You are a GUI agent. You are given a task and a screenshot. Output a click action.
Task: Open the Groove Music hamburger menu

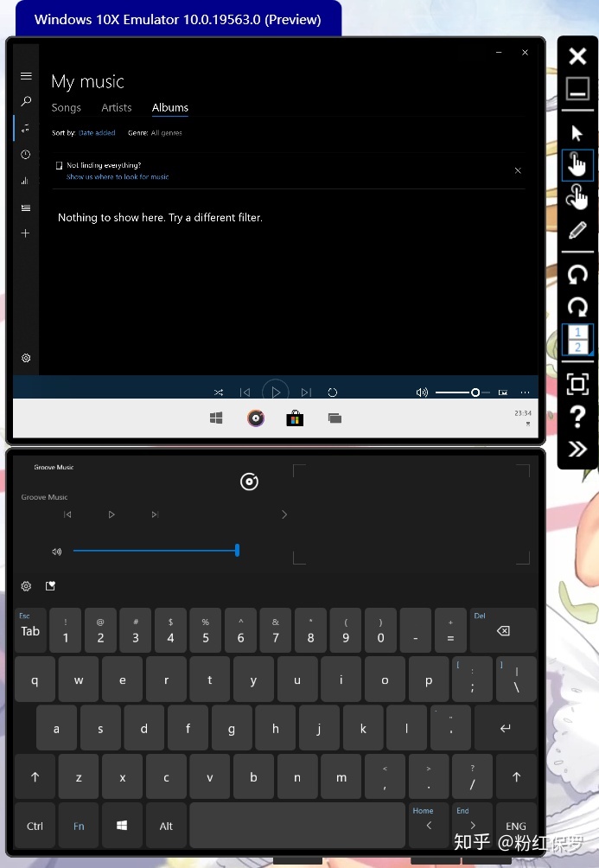click(x=26, y=76)
